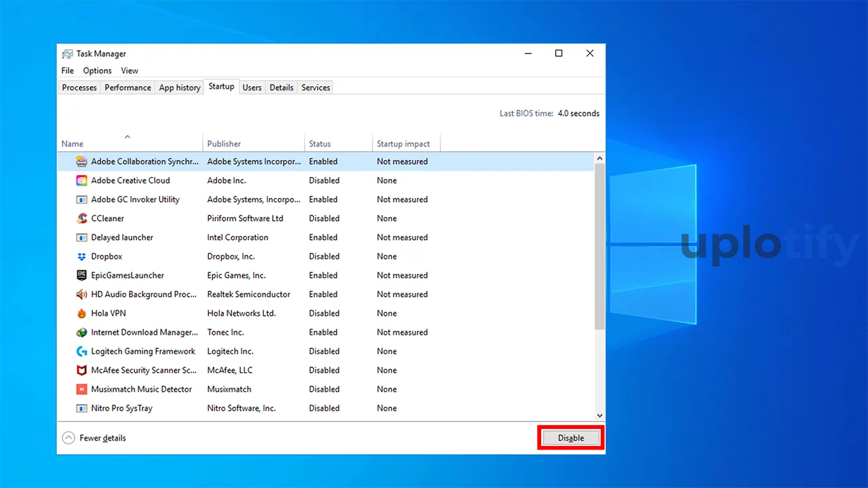Click the scrollbar down arrow
Image resolution: width=868 pixels, height=488 pixels.
[x=599, y=415]
